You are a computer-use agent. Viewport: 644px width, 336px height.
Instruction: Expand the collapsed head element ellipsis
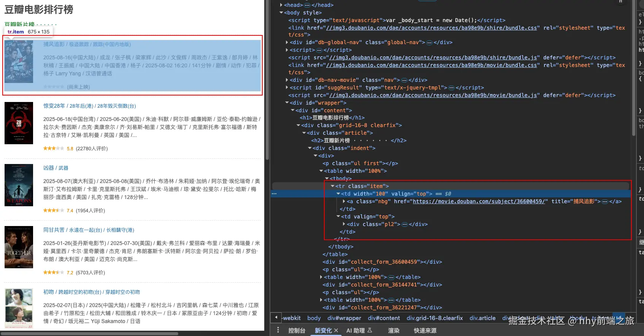click(307, 5)
